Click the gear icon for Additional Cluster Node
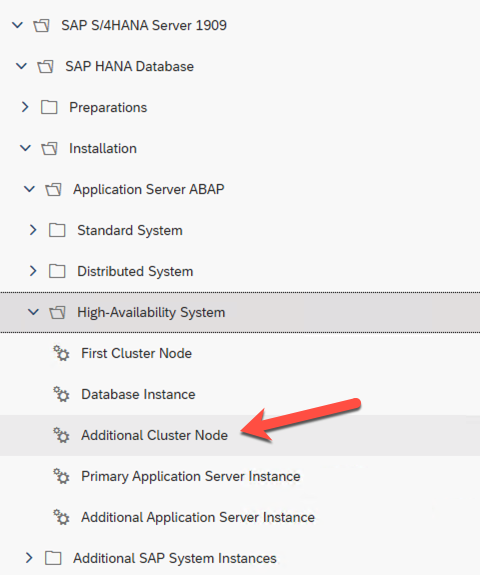Image resolution: width=480 pixels, height=575 pixels. point(61,435)
